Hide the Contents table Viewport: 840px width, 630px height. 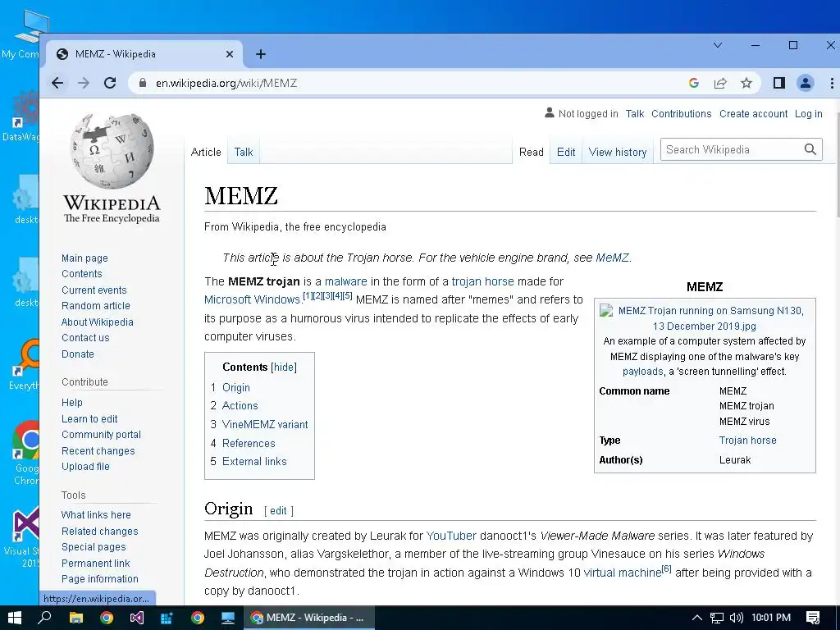click(x=283, y=367)
